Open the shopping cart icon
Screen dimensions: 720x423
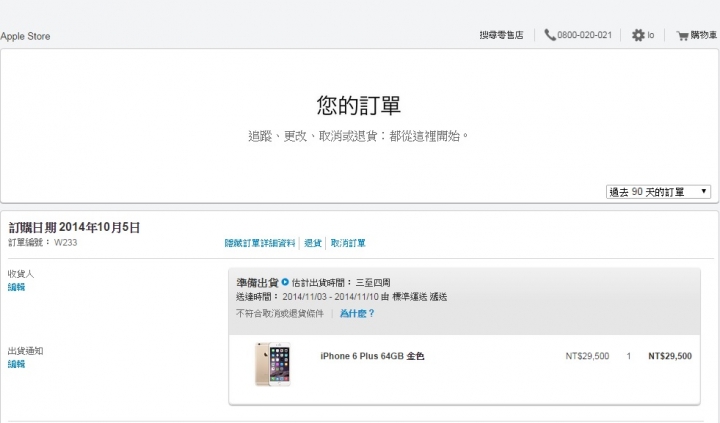point(682,35)
